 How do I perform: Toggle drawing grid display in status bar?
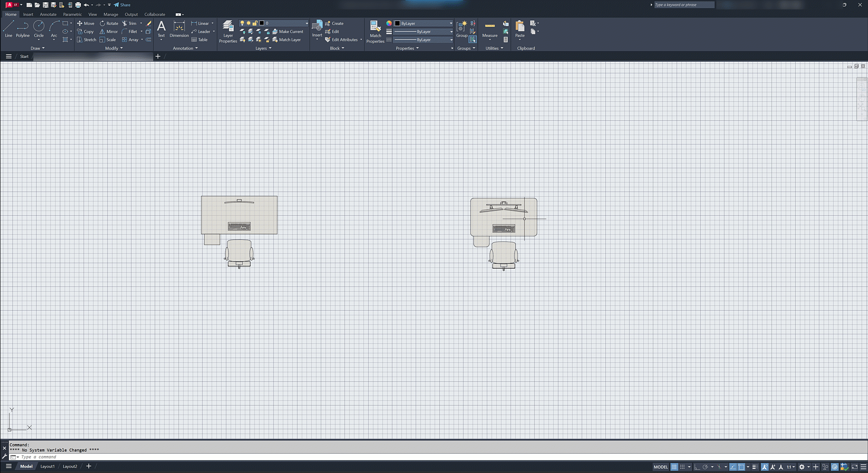[674, 467]
